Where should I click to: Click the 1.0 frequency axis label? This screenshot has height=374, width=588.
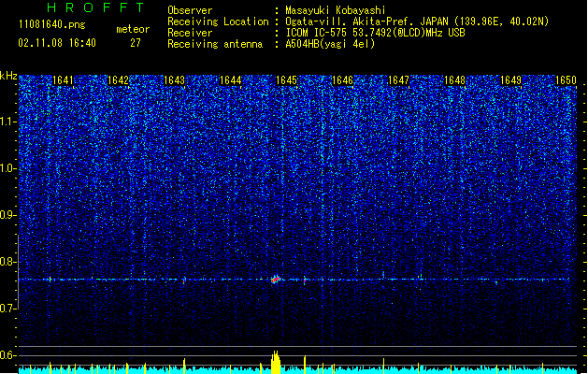click(x=7, y=168)
